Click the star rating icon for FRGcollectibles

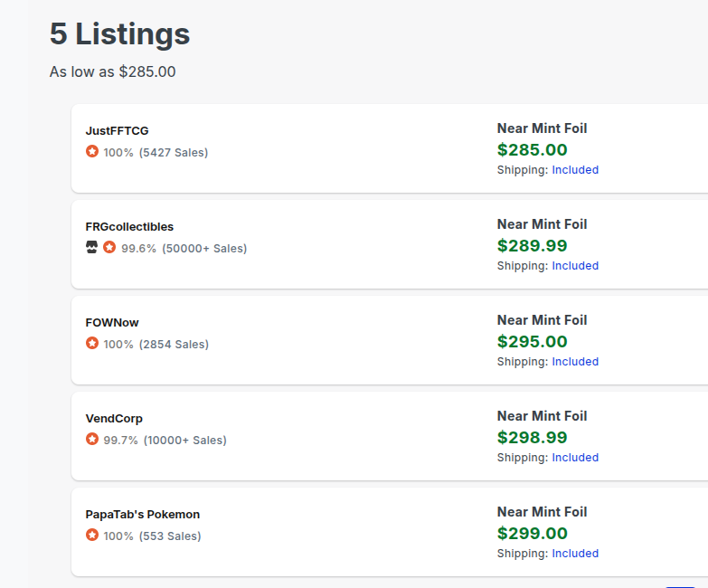(x=109, y=247)
